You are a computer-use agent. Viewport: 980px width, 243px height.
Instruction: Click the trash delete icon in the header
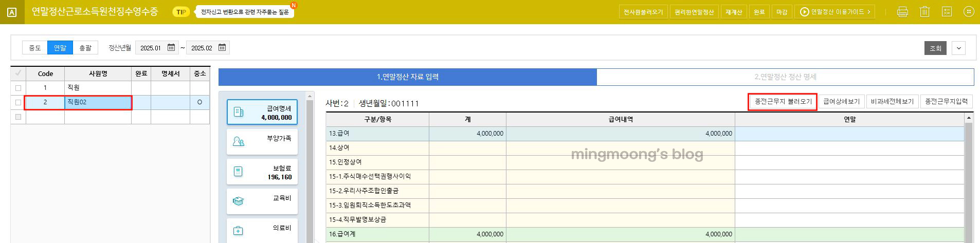point(924,12)
